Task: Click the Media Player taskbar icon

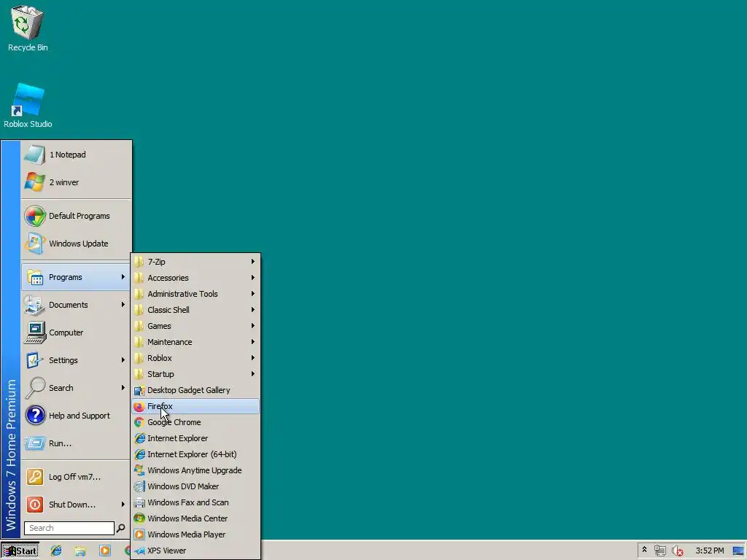Action: (105, 551)
